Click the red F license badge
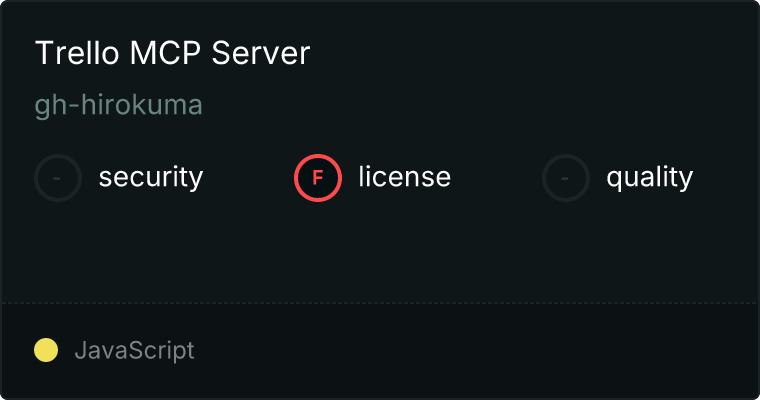Viewport: 760px width, 400px height. click(318, 178)
